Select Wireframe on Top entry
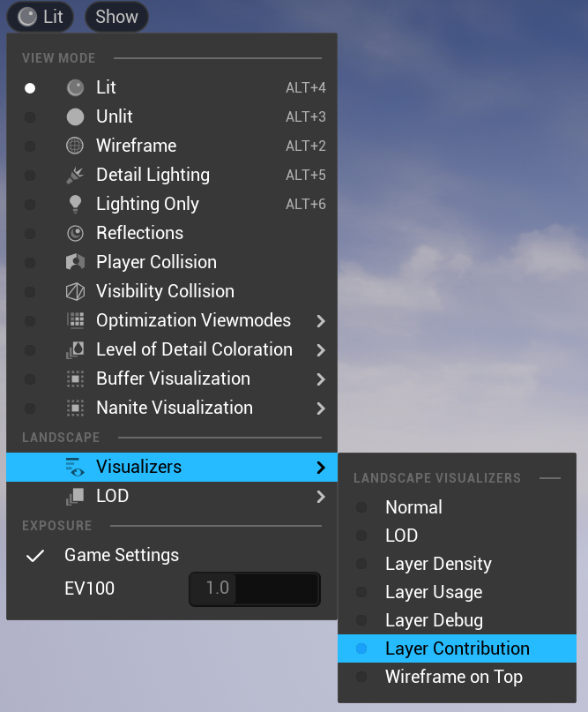The height and width of the screenshot is (712, 588). [x=458, y=677]
